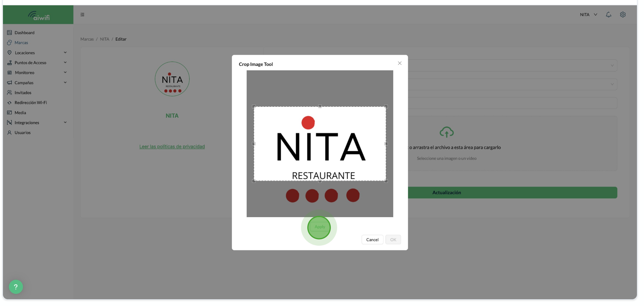Image resolution: width=644 pixels, height=306 pixels.
Task: Click the Actualización button
Action: [x=513, y=192]
